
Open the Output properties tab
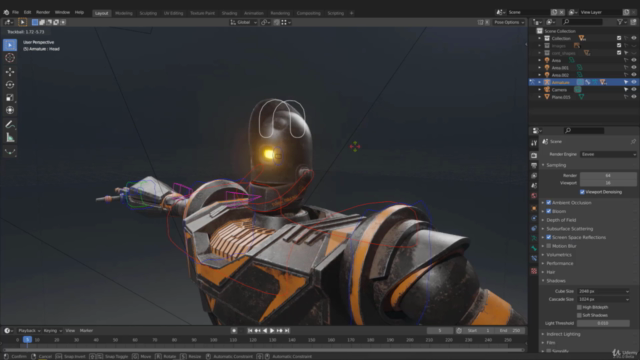point(534,165)
